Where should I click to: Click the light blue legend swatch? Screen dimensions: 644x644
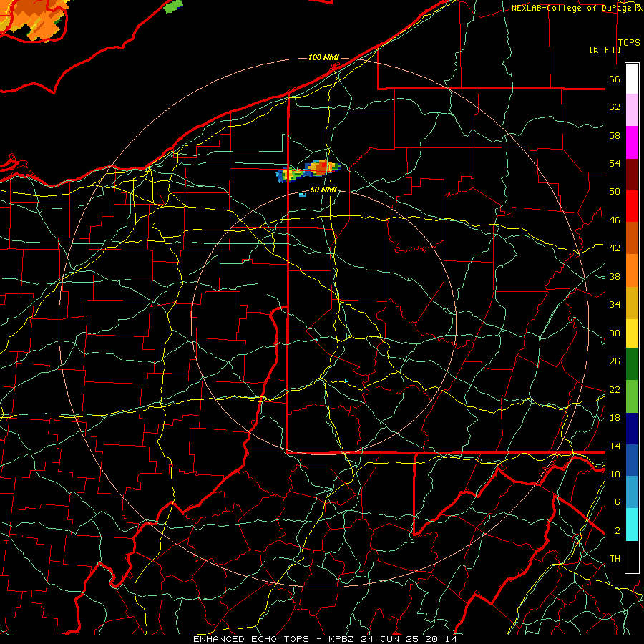[x=632, y=492]
